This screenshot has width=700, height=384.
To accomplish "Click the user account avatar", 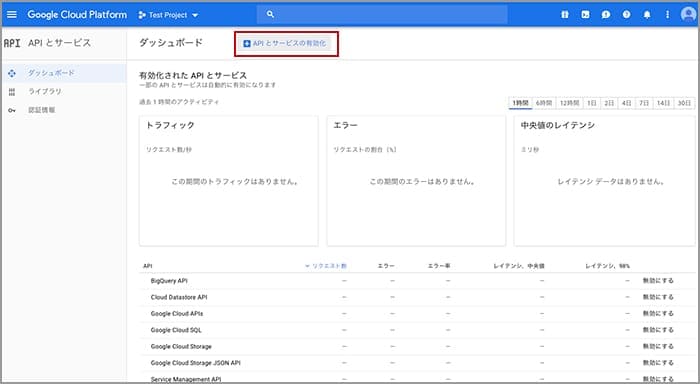I will [688, 14].
